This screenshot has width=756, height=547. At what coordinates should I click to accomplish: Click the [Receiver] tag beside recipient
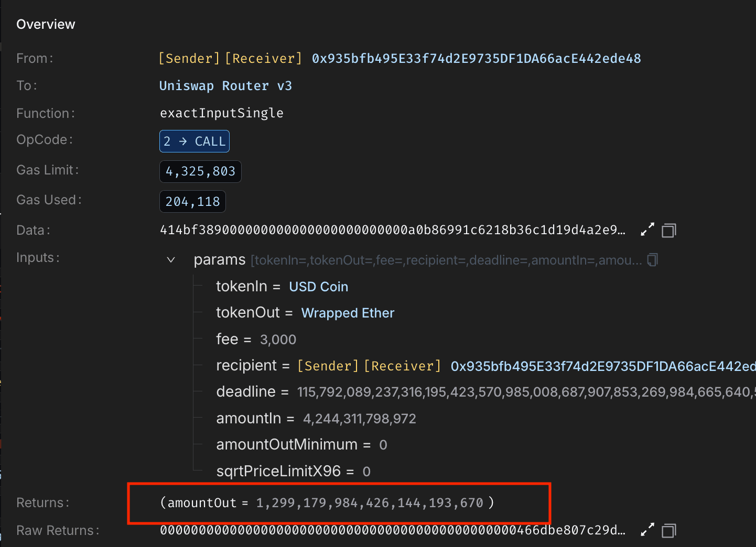402,366
